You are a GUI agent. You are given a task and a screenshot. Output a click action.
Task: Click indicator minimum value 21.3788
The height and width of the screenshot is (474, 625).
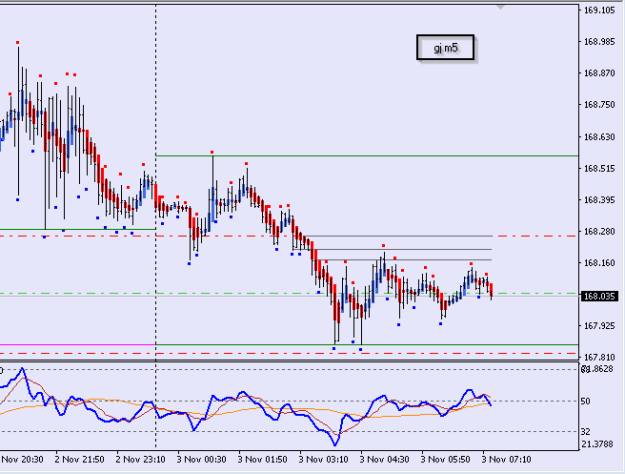click(x=597, y=444)
